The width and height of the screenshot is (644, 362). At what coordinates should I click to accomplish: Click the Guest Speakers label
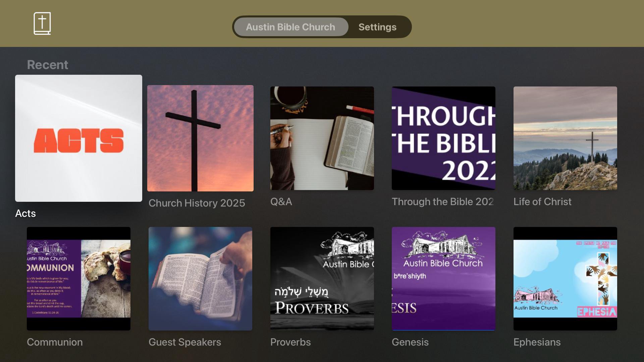[185, 342]
